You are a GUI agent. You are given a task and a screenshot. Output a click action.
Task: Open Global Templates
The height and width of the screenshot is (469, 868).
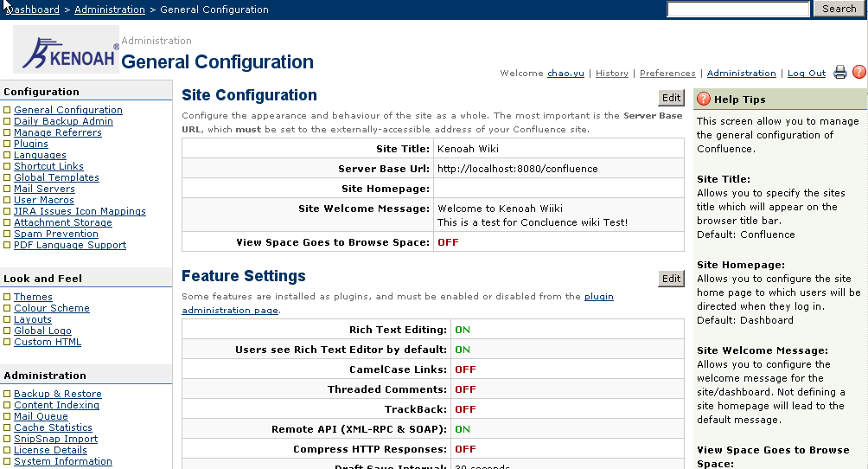point(56,177)
